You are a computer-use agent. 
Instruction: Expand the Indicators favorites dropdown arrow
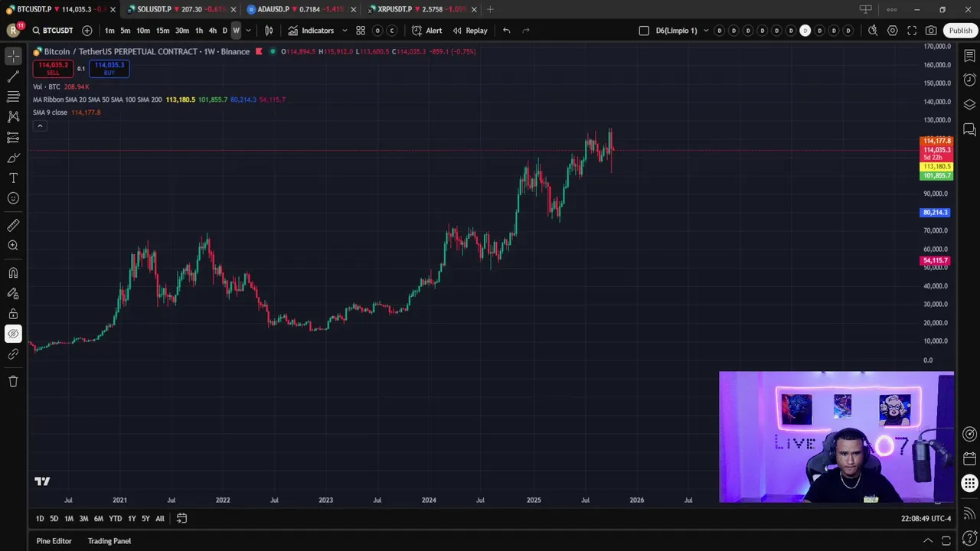point(345,31)
